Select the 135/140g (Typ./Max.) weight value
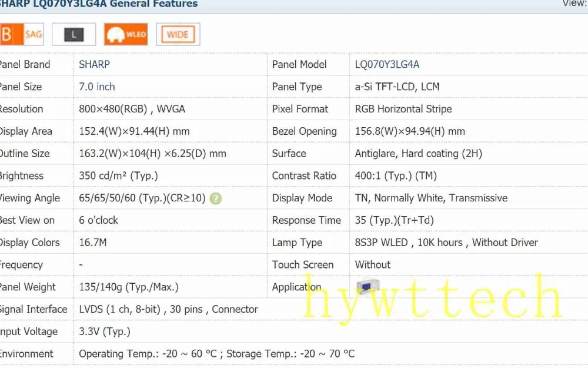Viewport: 588px width, 368px height. [129, 287]
